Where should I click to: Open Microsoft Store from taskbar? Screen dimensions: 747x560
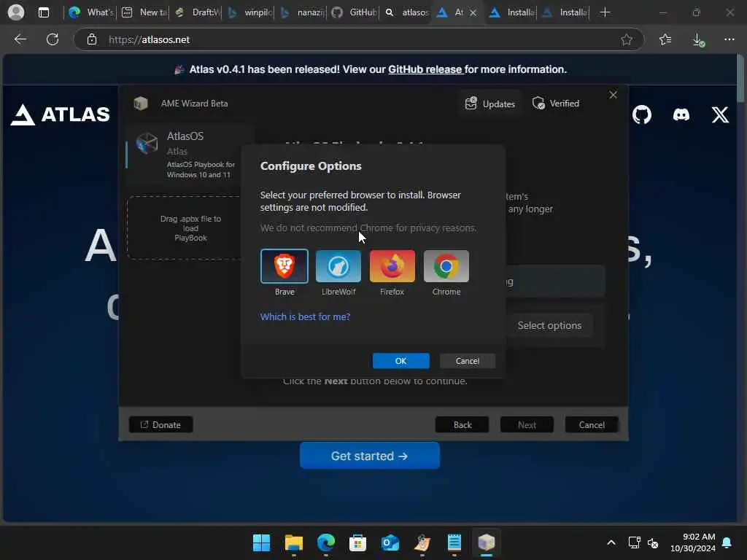[x=357, y=542]
